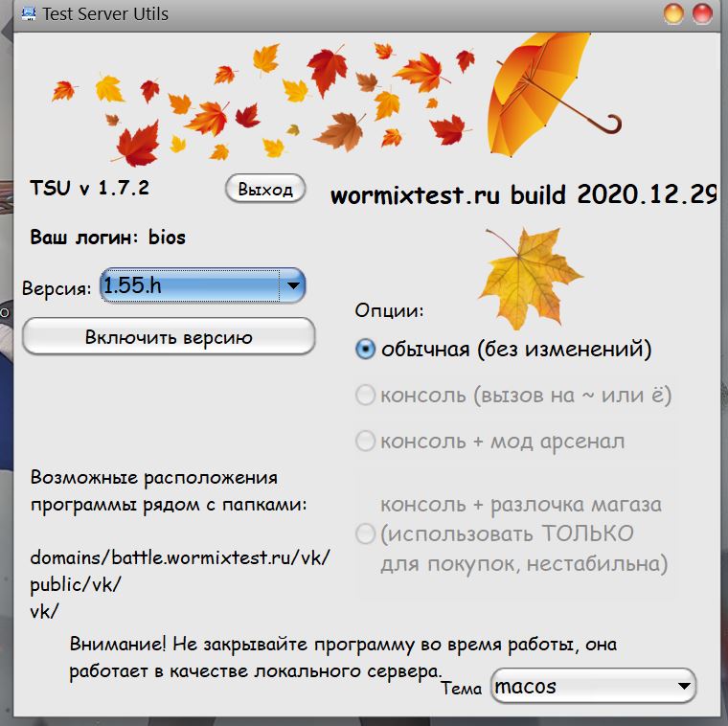Select консоль + мод арсенал radio button
This screenshot has width=728, height=726.
click(365, 441)
